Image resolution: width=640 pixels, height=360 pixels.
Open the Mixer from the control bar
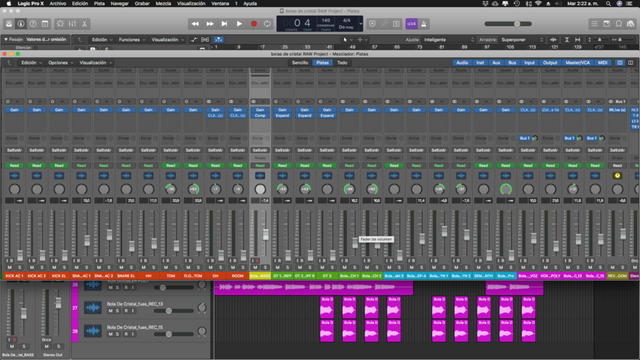[x=72, y=24]
